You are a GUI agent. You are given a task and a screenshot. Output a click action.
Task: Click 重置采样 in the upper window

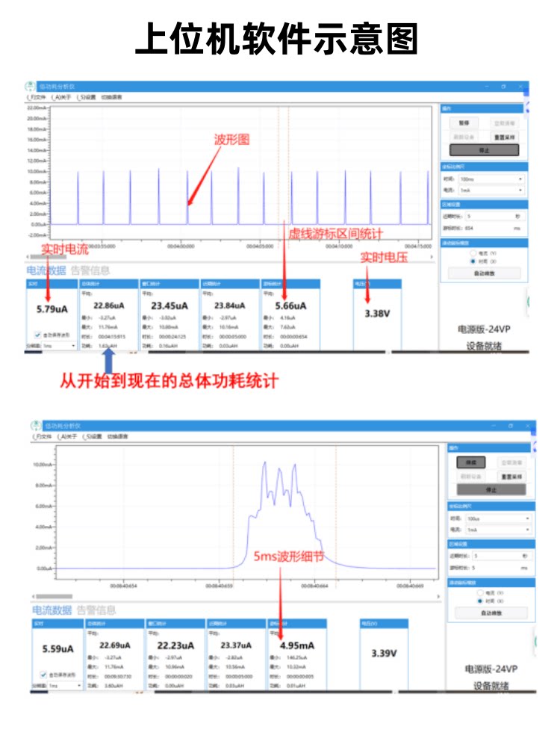[x=505, y=137]
